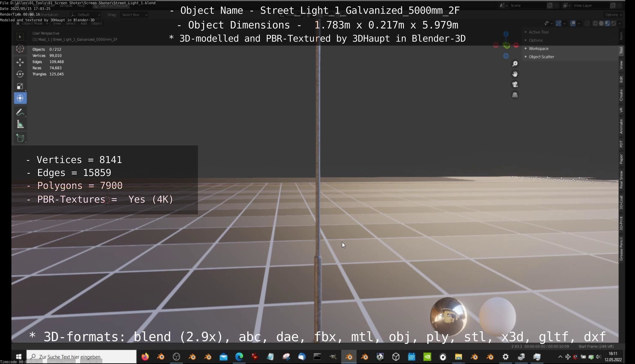Open the object visibility filter dropdown

click(548, 23)
